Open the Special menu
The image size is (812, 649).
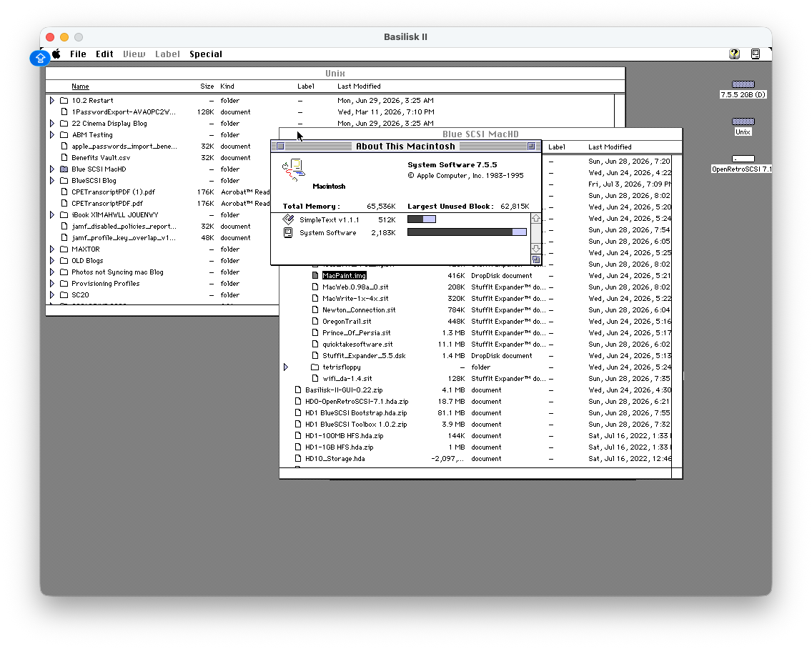[x=206, y=54]
